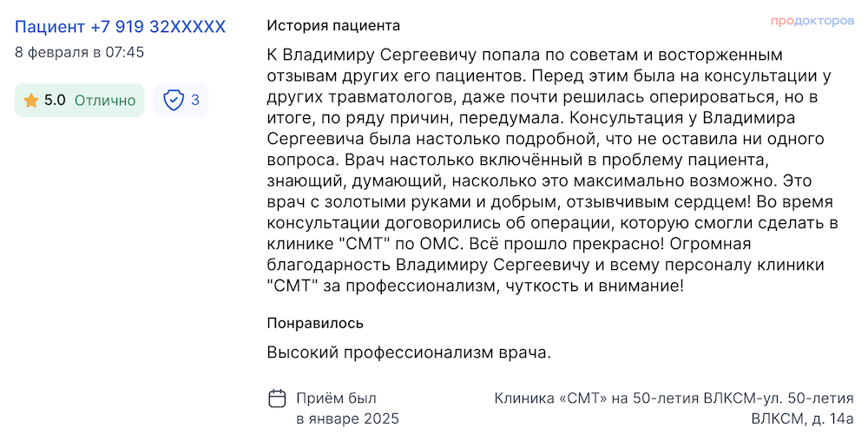Click the yellow star rating icon
Screen dimensions: 868x441
pyautogui.click(x=31, y=100)
